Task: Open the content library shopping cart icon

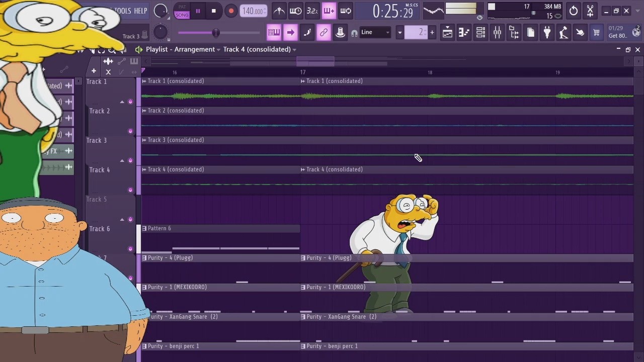Action: (x=597, y=33)
